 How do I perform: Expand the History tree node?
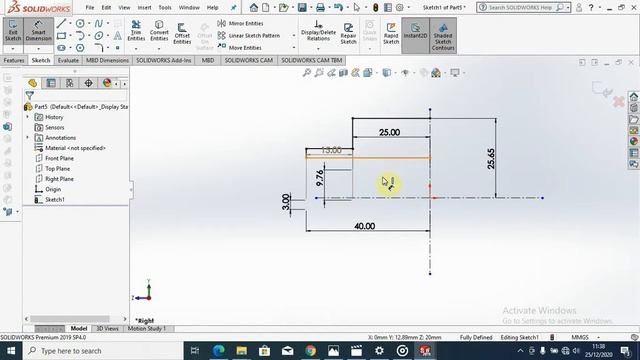(28, 117)
